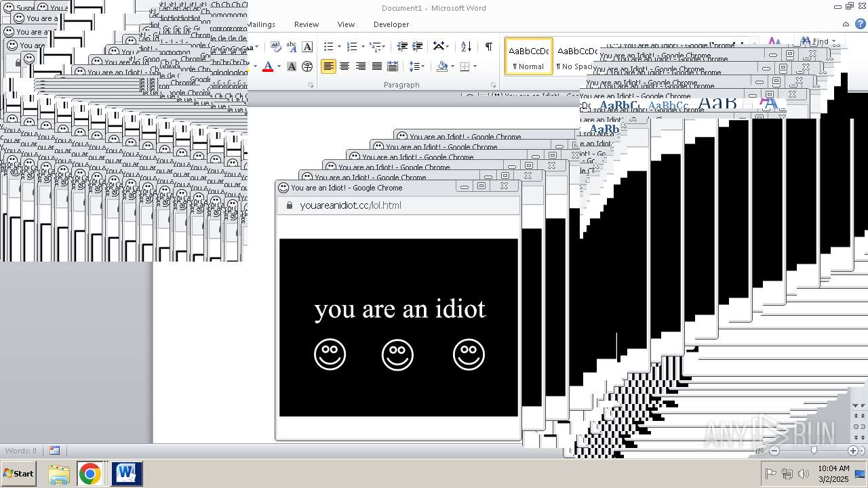Click the middle smiley face on page
This screenshot has width=868, height=488.
tap(397, 354)
